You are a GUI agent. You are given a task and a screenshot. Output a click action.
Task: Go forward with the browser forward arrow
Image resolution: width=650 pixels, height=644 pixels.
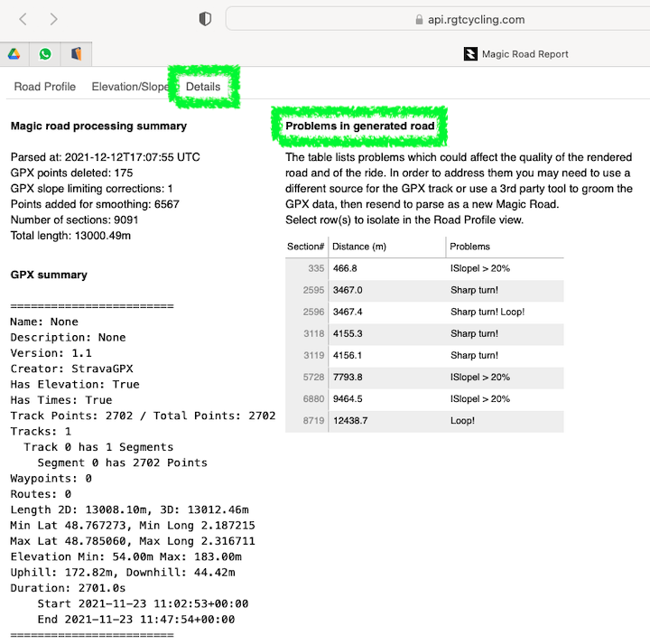(53, 19)
